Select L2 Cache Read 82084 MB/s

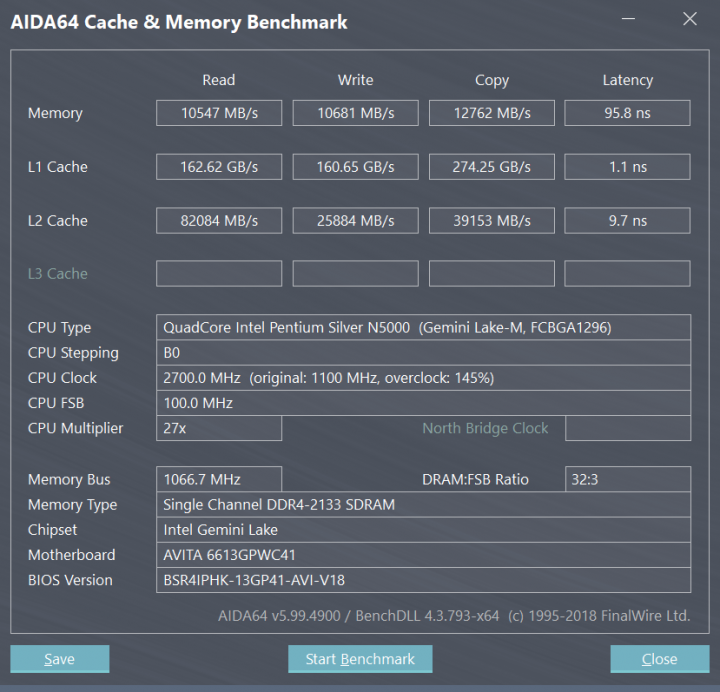[219, 220]
